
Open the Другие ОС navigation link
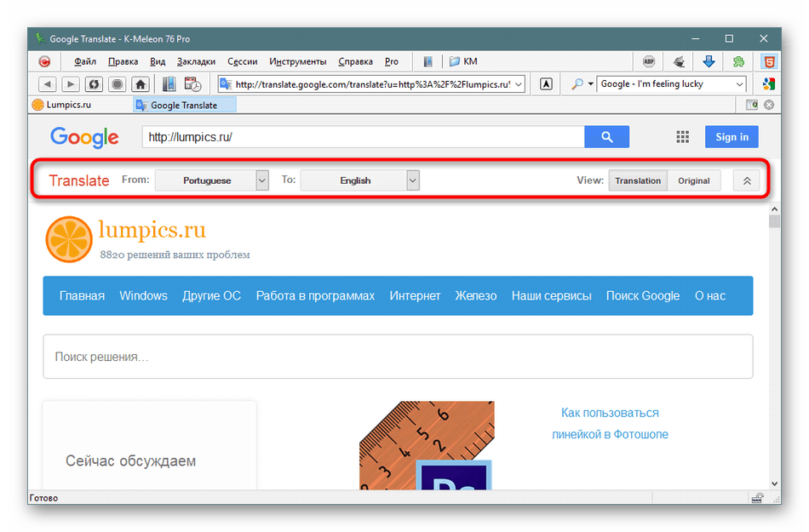211,296
